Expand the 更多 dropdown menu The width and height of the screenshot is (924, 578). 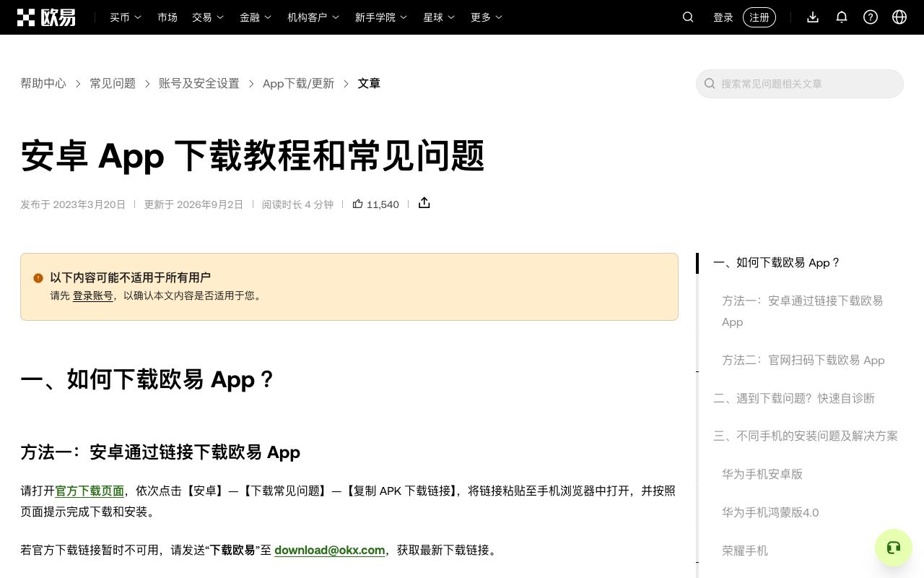click(487, 17)
